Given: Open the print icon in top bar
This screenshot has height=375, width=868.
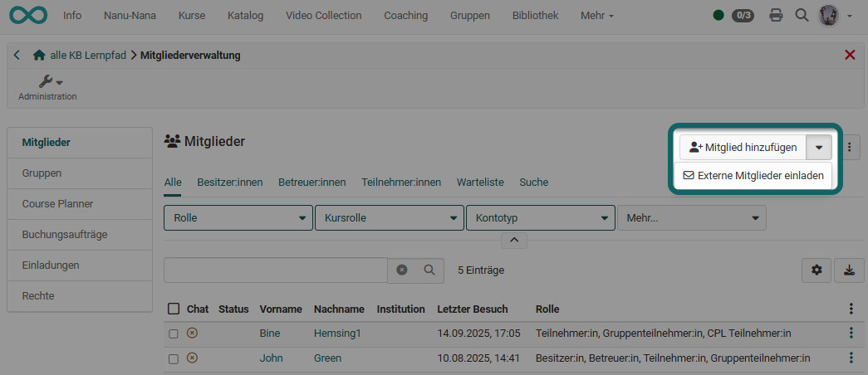Looking at the screenshot, I should pyautogui.click(x=776, y=15).
